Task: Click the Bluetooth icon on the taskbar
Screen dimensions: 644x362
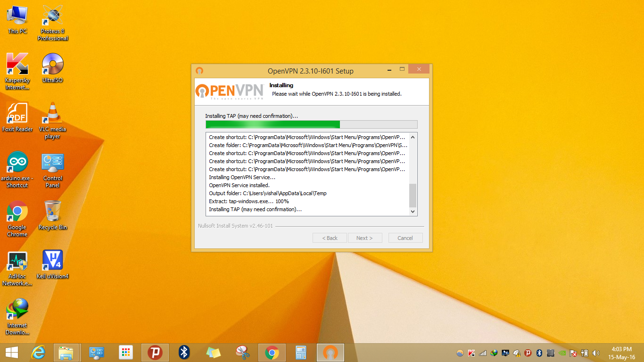Action: (184, 353)
